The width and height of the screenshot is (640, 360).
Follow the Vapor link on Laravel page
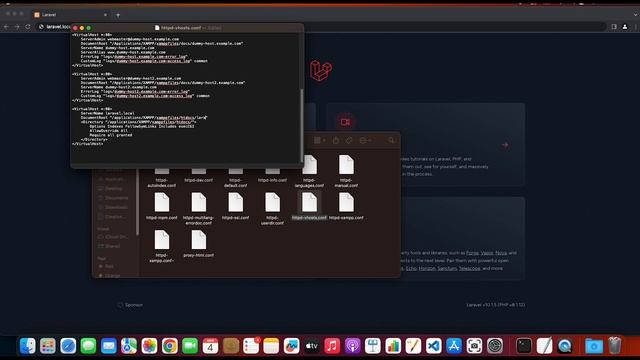click(487, 253)
